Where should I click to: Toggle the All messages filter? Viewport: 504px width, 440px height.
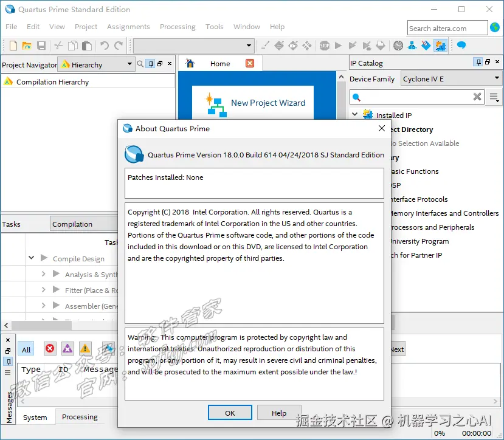coord(26,349)
